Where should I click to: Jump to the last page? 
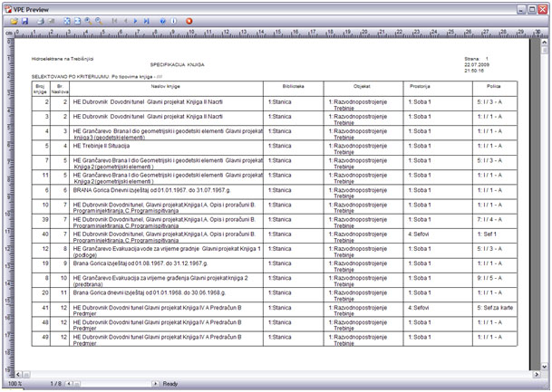(x=146, y=21)
